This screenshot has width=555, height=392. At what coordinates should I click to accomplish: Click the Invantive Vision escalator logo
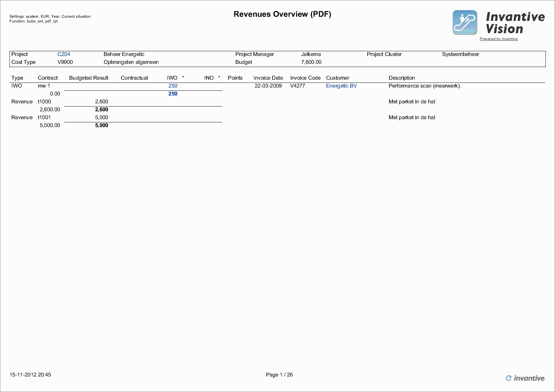coord(465,22)
